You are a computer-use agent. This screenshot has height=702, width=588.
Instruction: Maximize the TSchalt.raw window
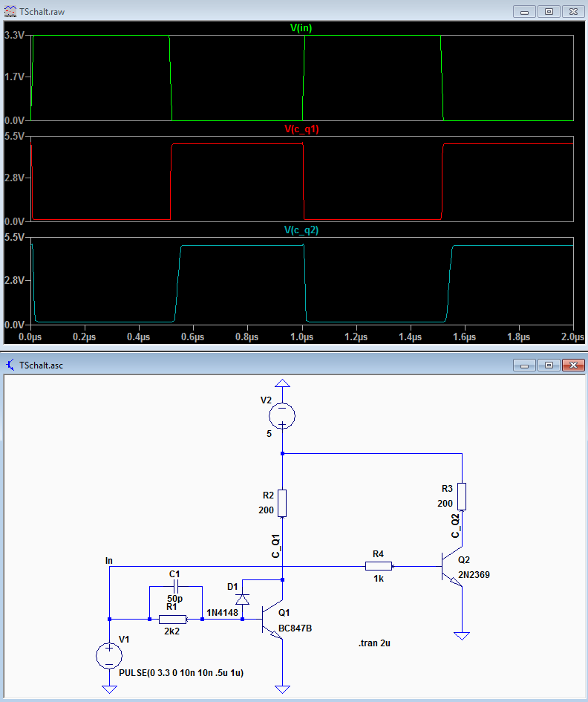pos(549,12)
